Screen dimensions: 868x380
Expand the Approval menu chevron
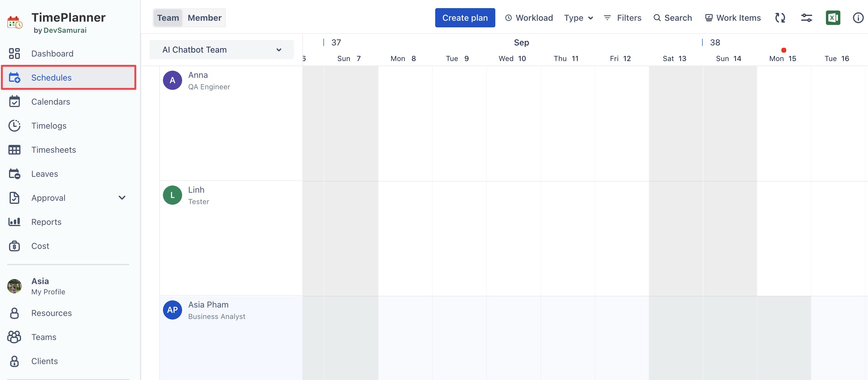point(122,198)
